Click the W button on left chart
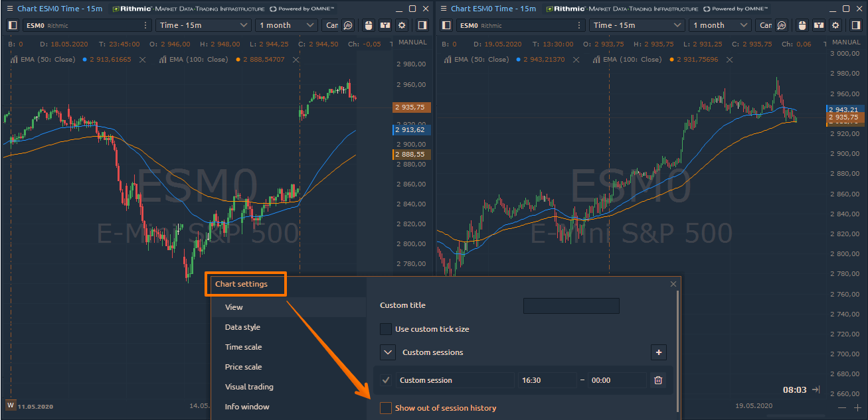 (x=10, y=405)
